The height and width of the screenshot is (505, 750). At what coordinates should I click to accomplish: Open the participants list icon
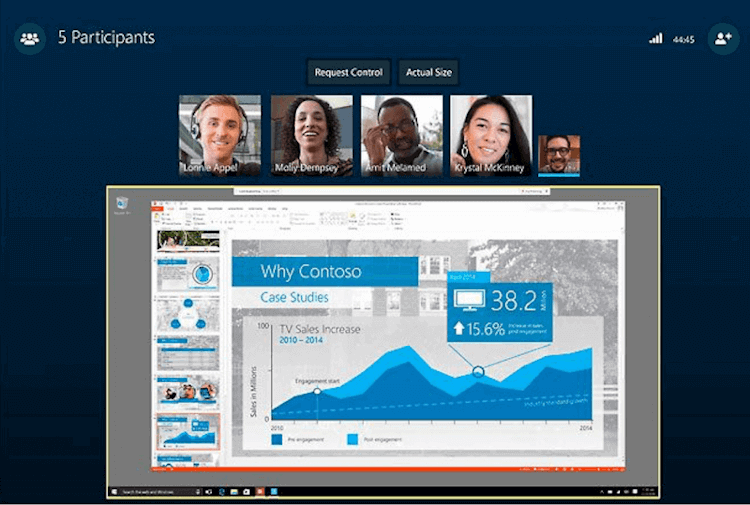click(30, 38)
